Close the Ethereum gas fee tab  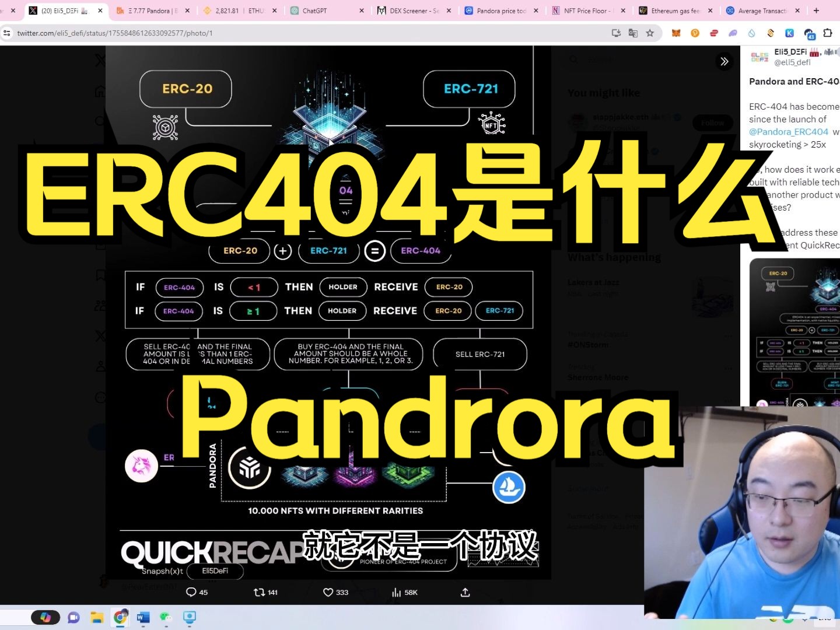pos(710,10)
